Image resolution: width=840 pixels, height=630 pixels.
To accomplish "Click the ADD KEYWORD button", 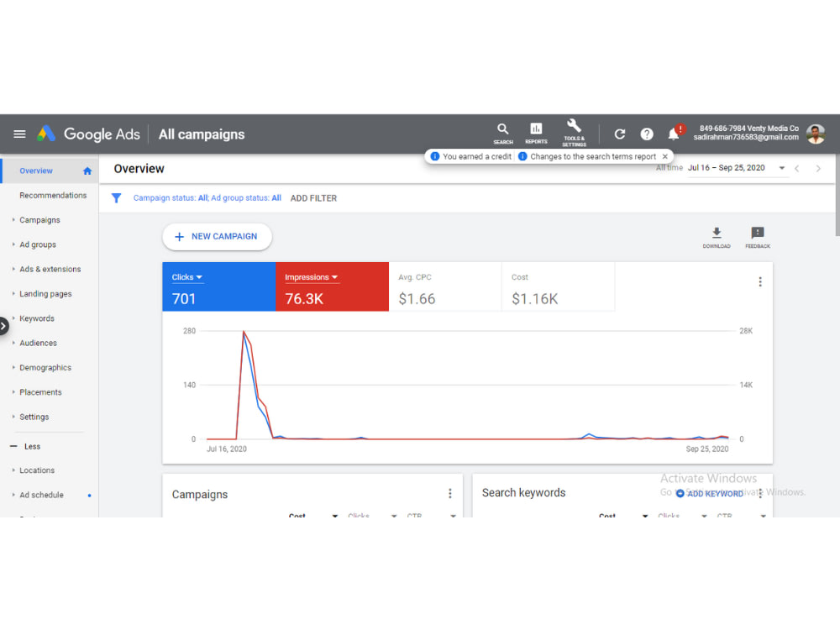I will pyautogui.click(x=709, y=493).
